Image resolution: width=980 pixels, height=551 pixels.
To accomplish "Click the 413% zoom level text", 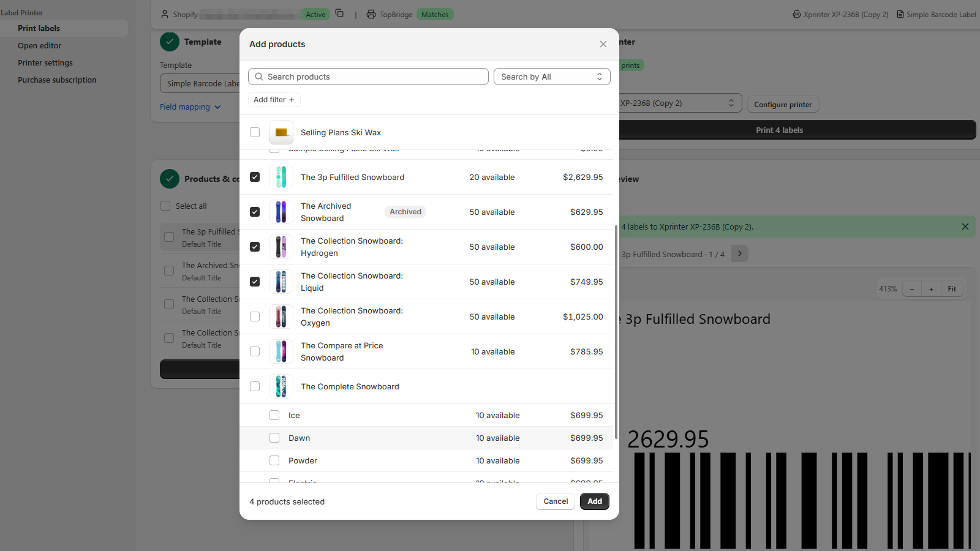I will [888, 289].
